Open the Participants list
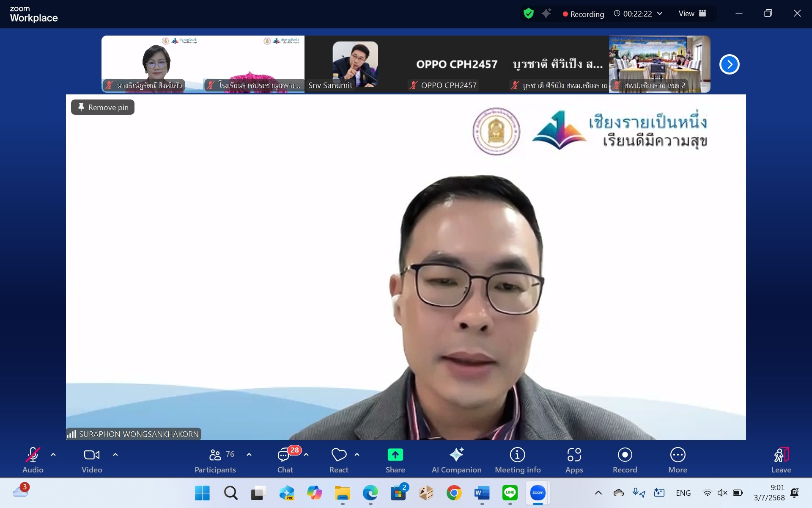 click(215, 456)
